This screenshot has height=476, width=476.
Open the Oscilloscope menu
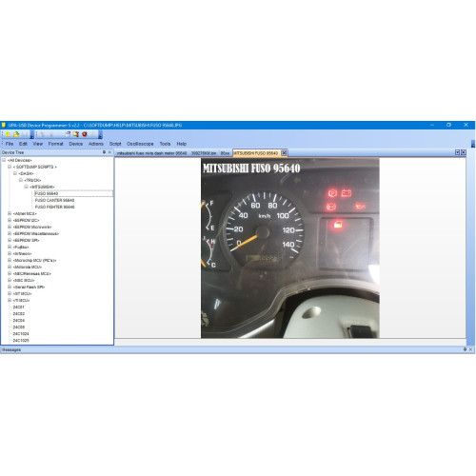point(140,144)
